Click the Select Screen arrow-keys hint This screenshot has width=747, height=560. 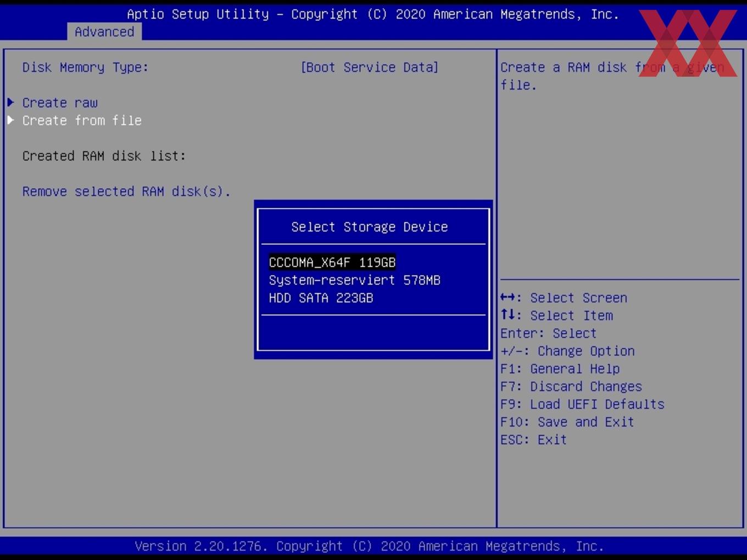pyautogui.click(x=564, y=298)
